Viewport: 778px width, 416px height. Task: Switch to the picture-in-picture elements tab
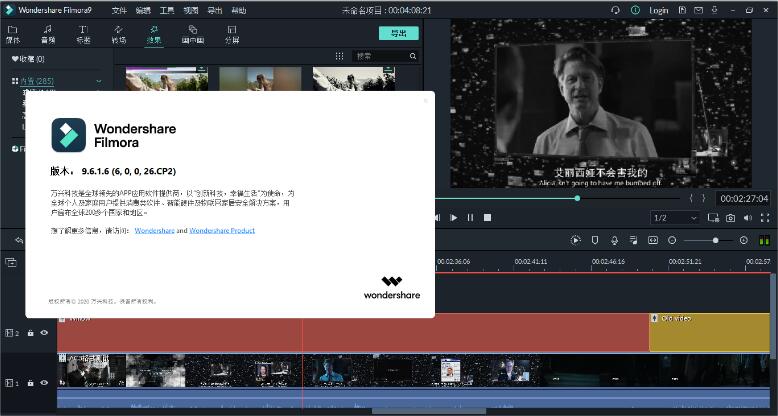click(193, 34)
